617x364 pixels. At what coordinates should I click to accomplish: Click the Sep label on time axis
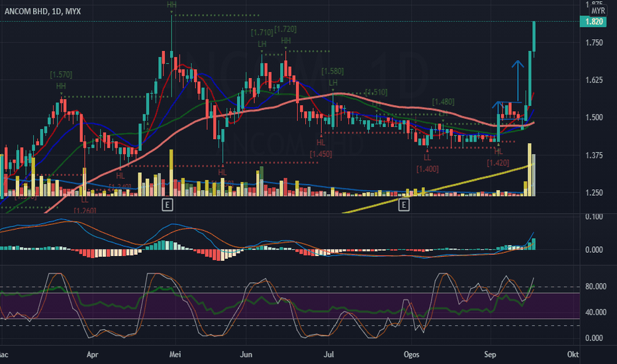point(490,355)
